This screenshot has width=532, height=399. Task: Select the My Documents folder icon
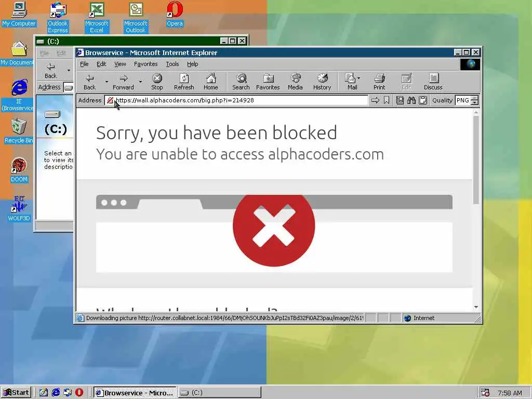pyautogui.click(x=17, y=54)
